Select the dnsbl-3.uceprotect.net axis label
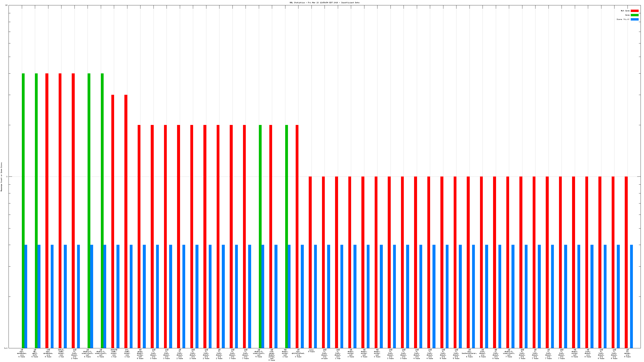644x362 pixels. (88, 353)
